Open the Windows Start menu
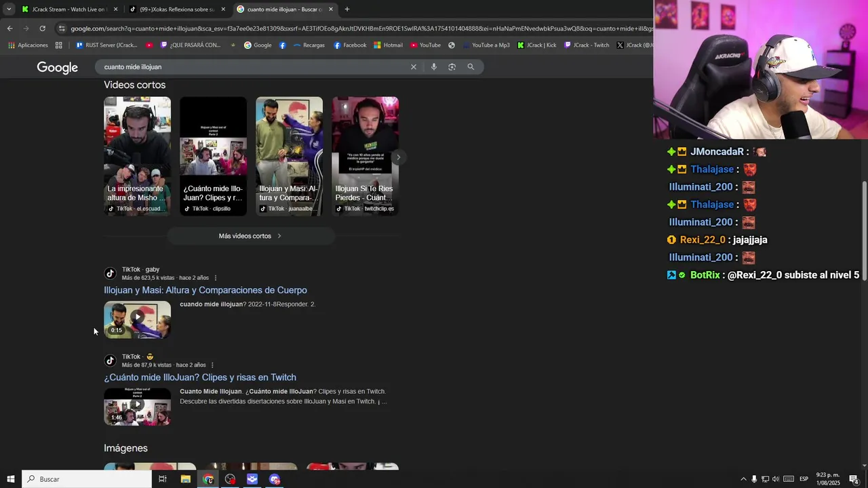This screenshot has width=868, height=488. 10,479
